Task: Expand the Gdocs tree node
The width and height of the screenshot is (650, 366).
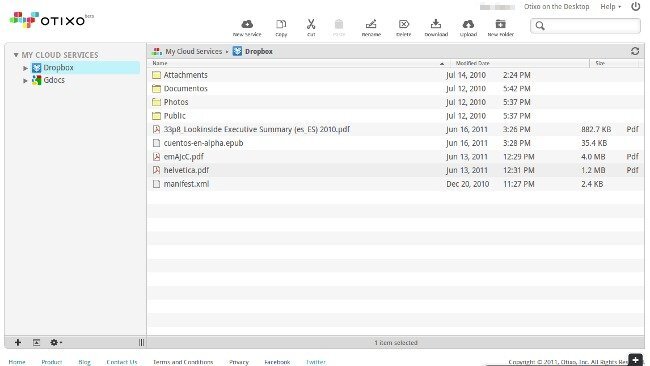Action: click(x=25, y=80)
